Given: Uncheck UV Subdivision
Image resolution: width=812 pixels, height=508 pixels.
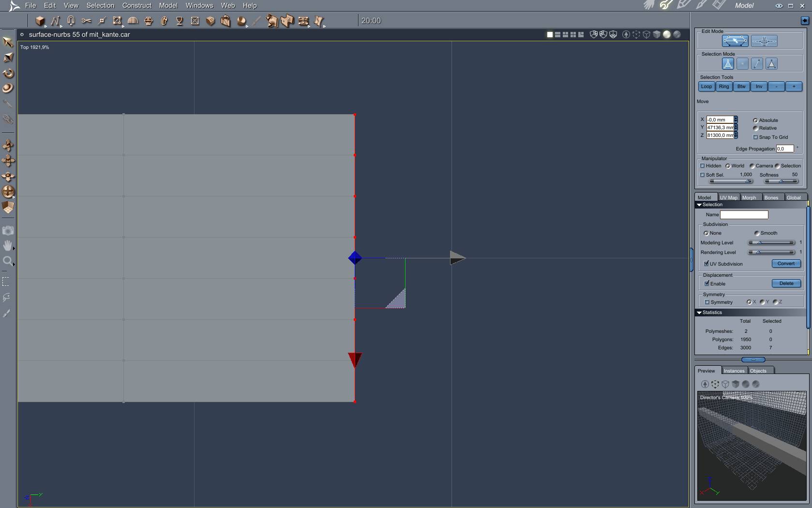Looking at the screenshot, I should click(707, 264).
